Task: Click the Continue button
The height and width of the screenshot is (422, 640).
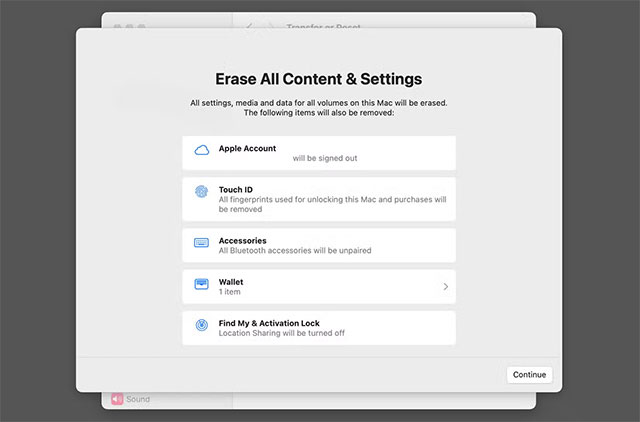Action: (x=529, y=375)
